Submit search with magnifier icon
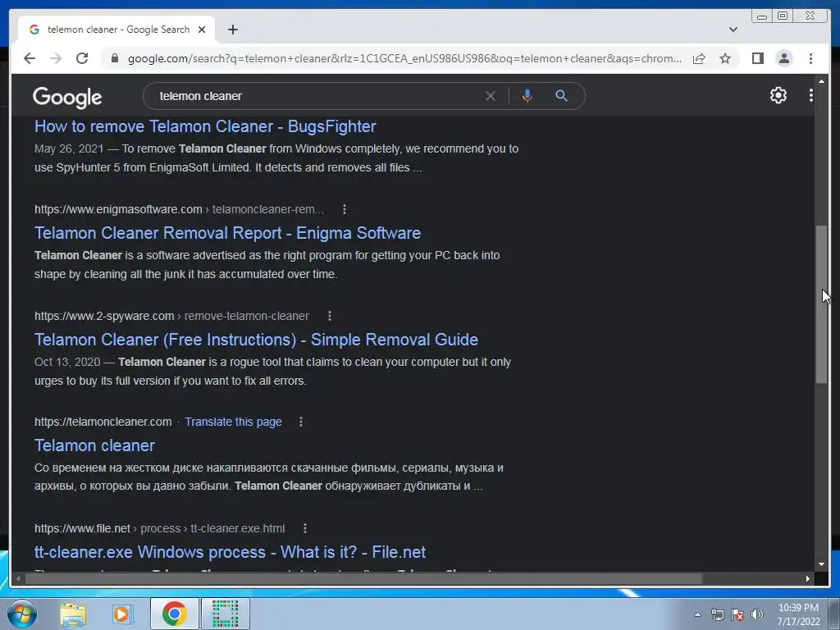 pos(561,96)
